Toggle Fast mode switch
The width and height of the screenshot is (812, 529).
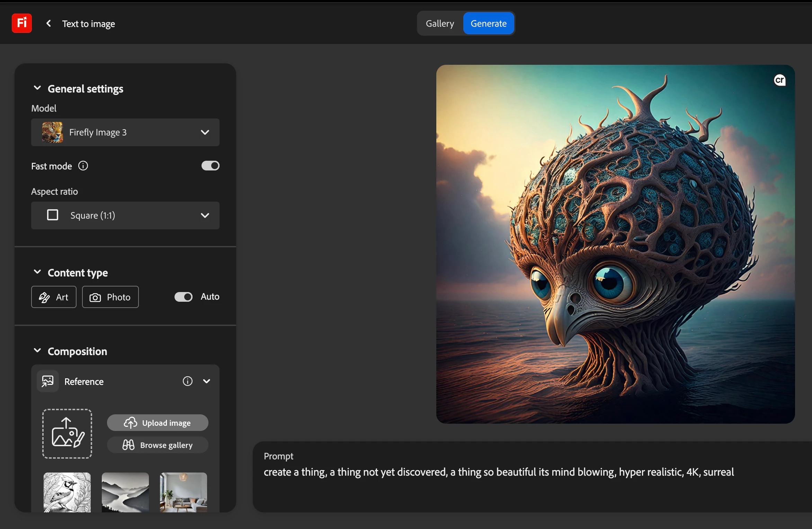click(x=210, y=166)
